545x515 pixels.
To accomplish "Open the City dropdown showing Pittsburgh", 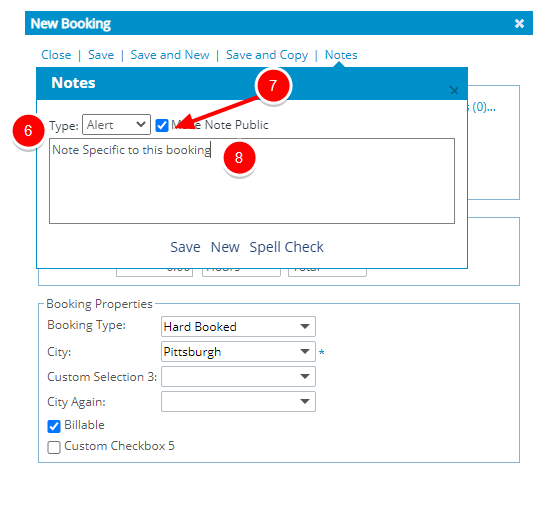I will coord(238,351).
